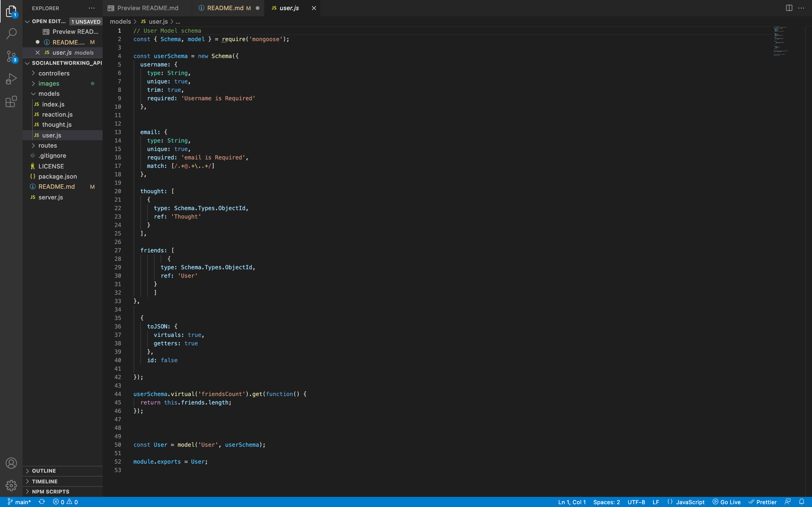Toggle Go Live server in status bar
Viewport: 812px width, 507px height.
727,502
